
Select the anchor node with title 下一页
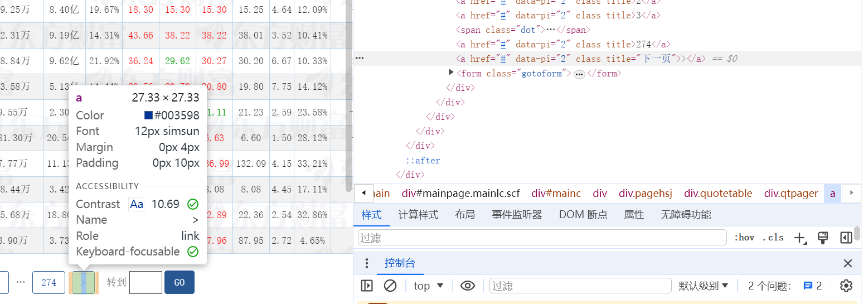pyautogui.click(x=581, y=59)
